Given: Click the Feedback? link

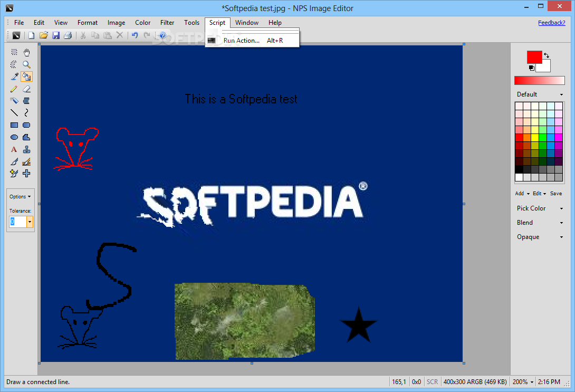Looking at the screenshot, I should pyautogui.click(x=552, y=22).
